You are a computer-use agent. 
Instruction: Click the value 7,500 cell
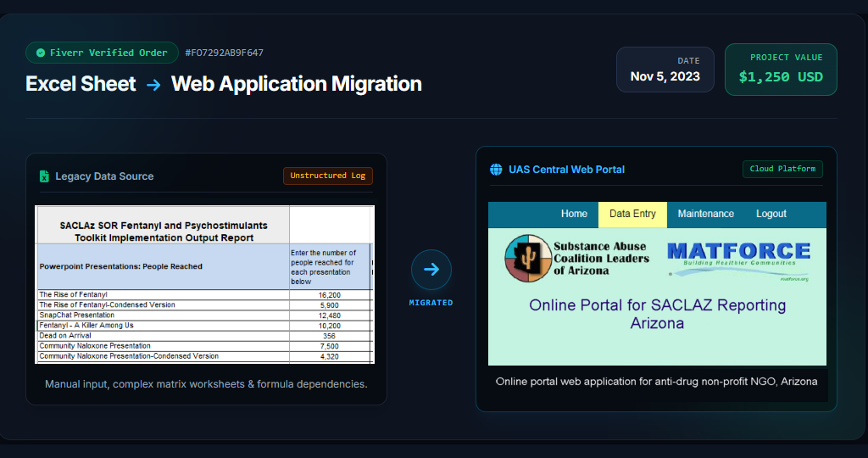point(330,346)
